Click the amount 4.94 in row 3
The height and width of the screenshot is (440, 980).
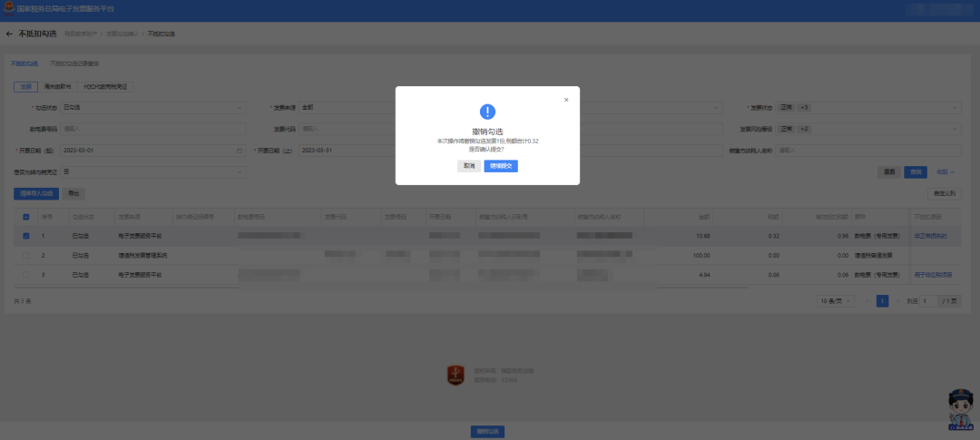click(704, 275)
